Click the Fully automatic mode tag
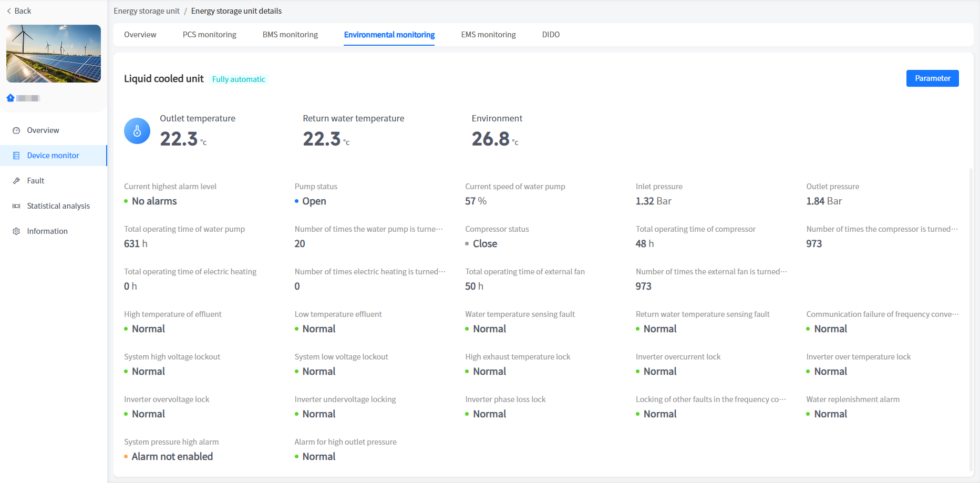 coord(239,79)
